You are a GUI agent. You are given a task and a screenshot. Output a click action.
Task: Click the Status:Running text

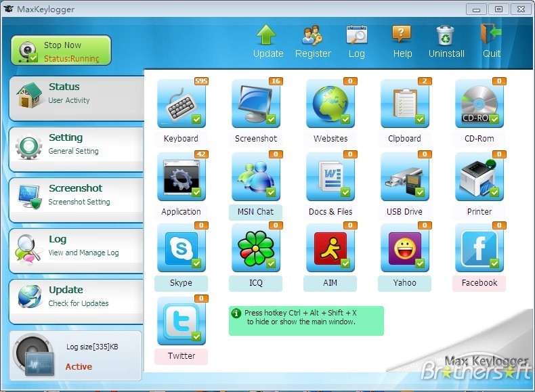click(x=72, y=59)
